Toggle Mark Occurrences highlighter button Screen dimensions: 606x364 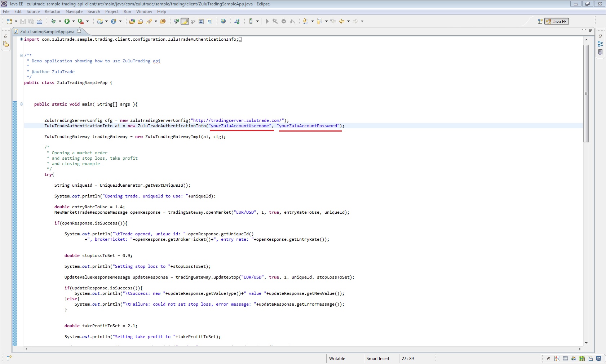[x=185, y=22]
